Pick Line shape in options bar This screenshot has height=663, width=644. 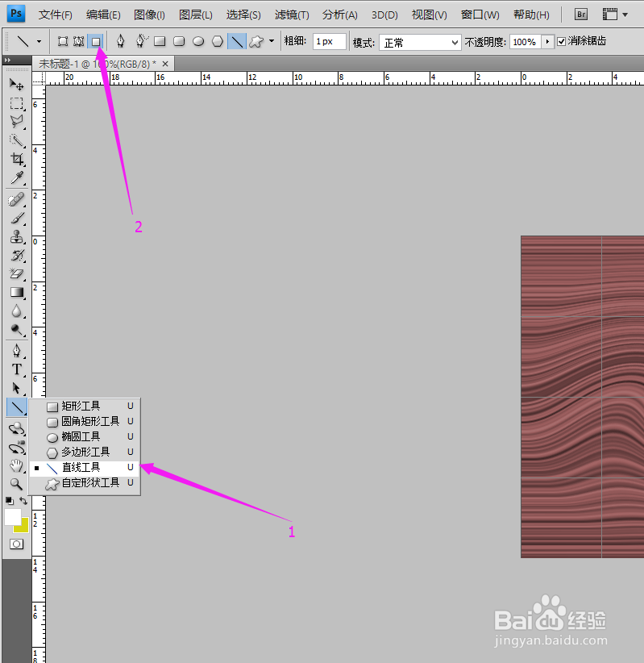point(237,41)
